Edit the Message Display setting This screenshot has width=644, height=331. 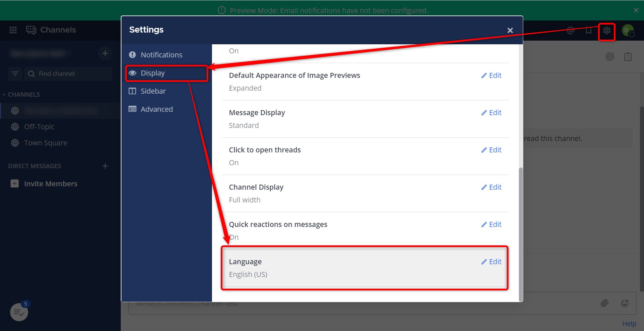point(491,113)
